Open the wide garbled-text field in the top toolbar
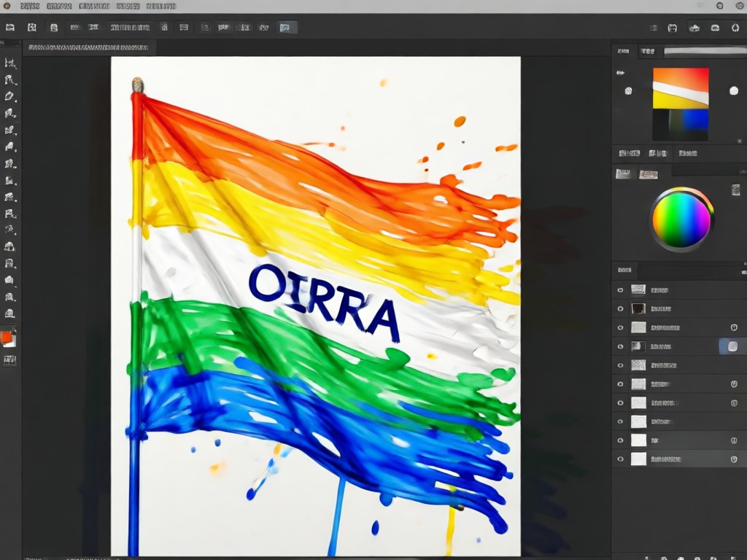The height and width of the screenshot is (560, 747). [130, 28]
